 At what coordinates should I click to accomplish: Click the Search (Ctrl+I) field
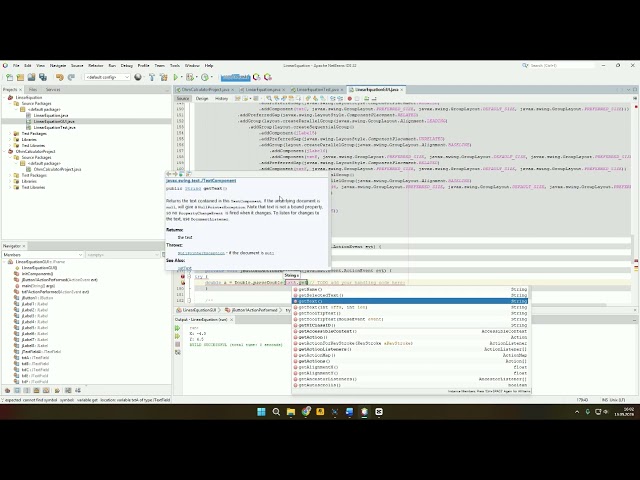561,65
